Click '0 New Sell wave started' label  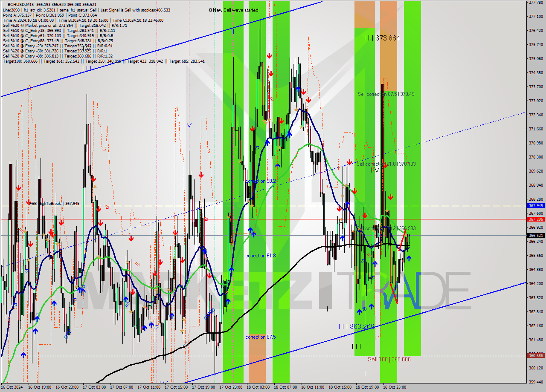tap(233, 10)
